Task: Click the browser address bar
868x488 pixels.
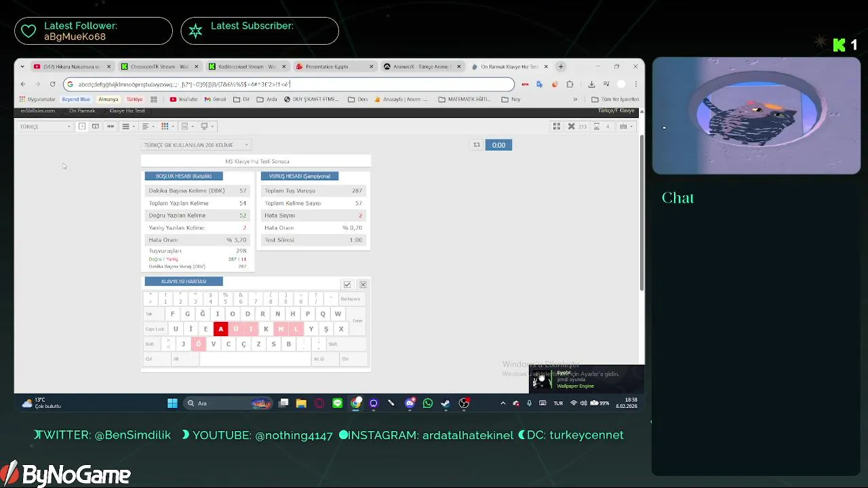Action: tap(289, 84)
